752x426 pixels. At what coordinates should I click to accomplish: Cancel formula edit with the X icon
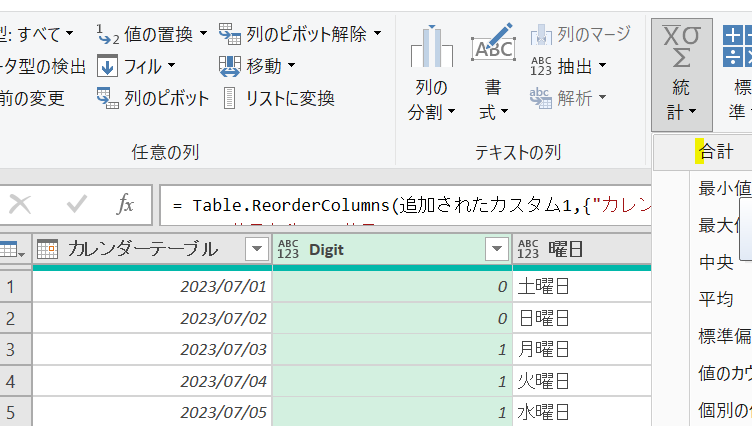pyautogui.click(x=20, y=205)
